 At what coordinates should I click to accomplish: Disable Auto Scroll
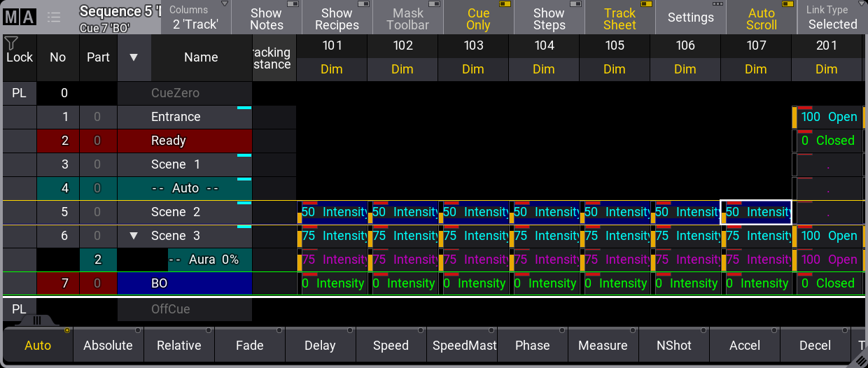coord(761,17)
